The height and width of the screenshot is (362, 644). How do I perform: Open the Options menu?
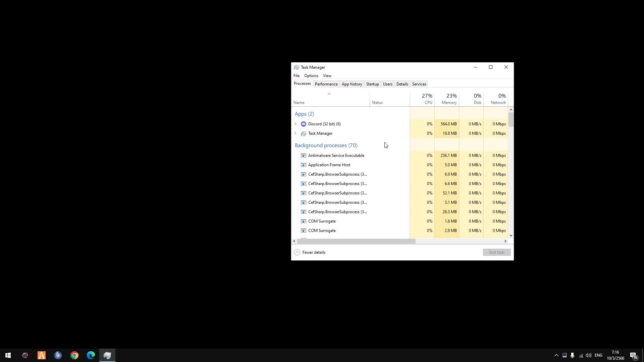[311, 76]
